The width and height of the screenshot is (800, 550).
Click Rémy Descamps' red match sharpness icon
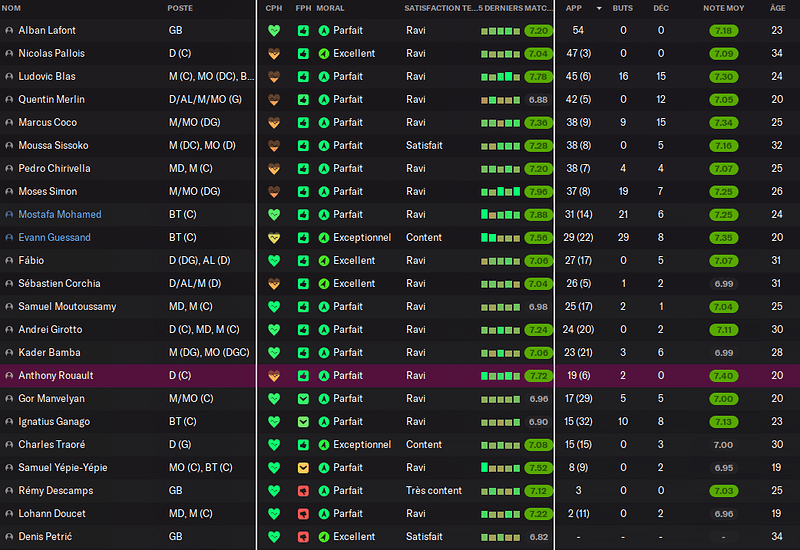[x=303, y=491]
